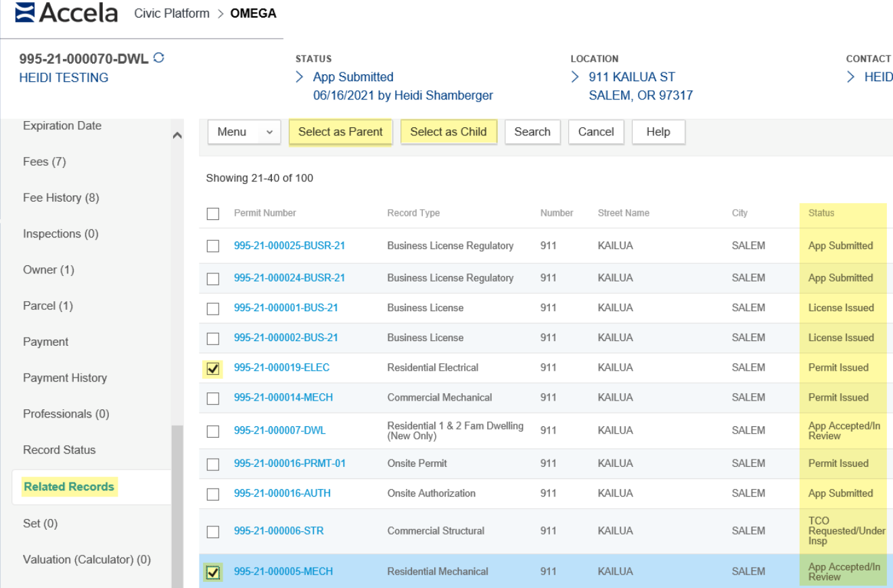Go to Fees (7) in sidebar
The width and height of the screenshot is (893, 588).
pos(45,162)
